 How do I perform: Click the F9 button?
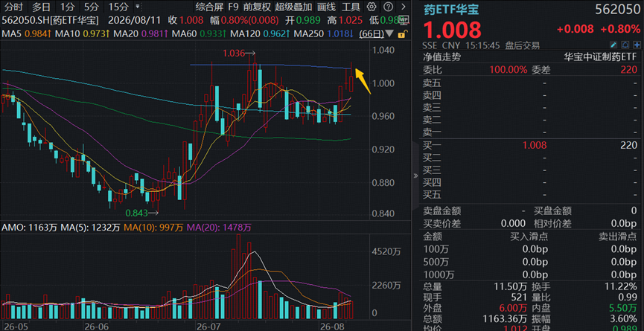[x=233, y=7]
